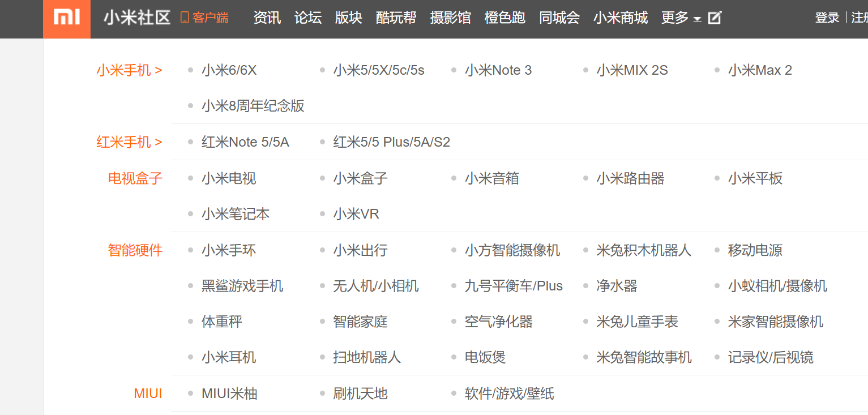The image size is (868, 415).
Task: Open the 客户端 download link
Action: click(211, 18)
